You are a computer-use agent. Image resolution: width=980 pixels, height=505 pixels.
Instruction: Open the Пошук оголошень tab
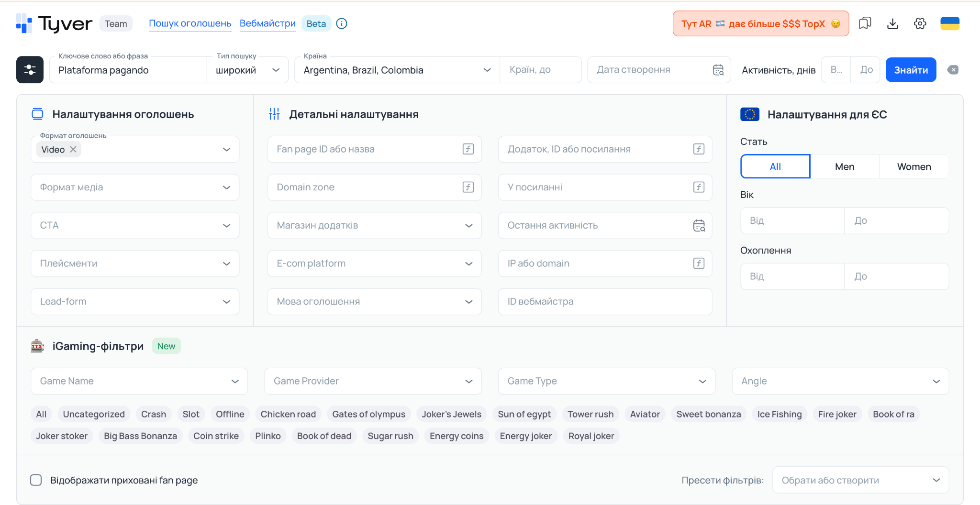[190, 23]
